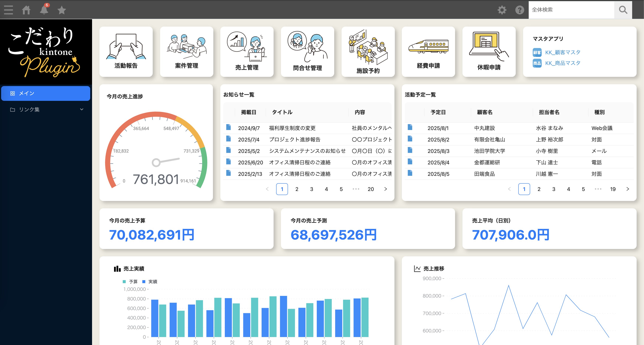The width and height of the screenshot is (644, 345).
Task: Open the 活動報告 app tile
Action: 126,52
